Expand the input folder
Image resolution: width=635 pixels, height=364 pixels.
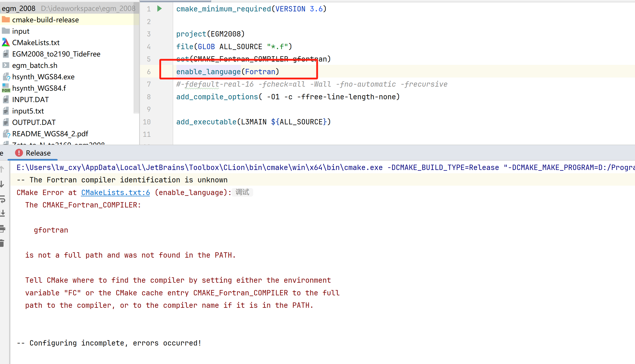point(21,31)
